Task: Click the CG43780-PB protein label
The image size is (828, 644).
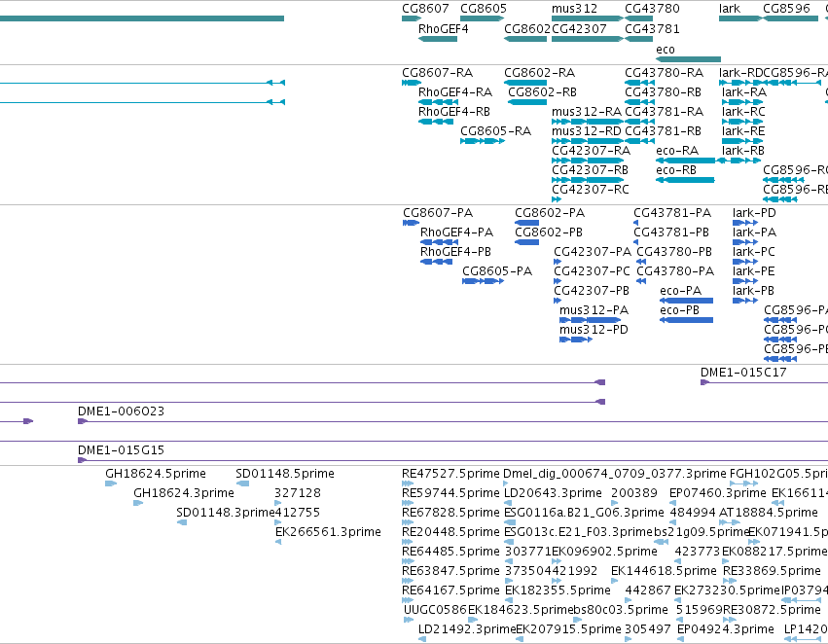Action: point(674,252)
